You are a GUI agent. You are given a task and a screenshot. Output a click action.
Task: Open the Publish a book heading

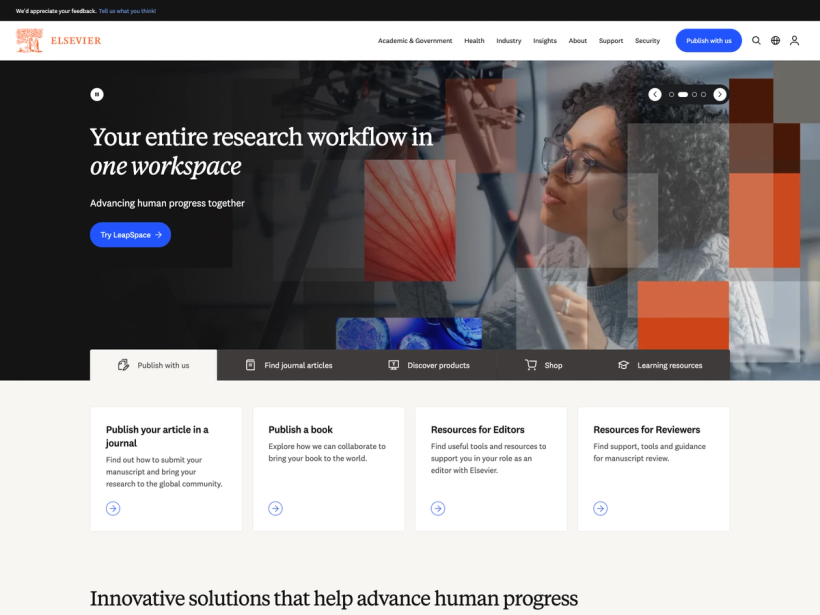coord(300,429)
